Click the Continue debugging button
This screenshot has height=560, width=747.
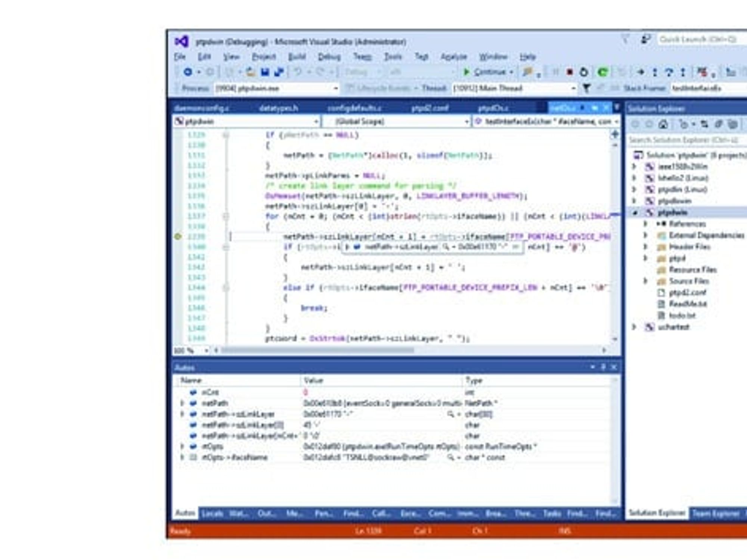[x=488, y=72]
